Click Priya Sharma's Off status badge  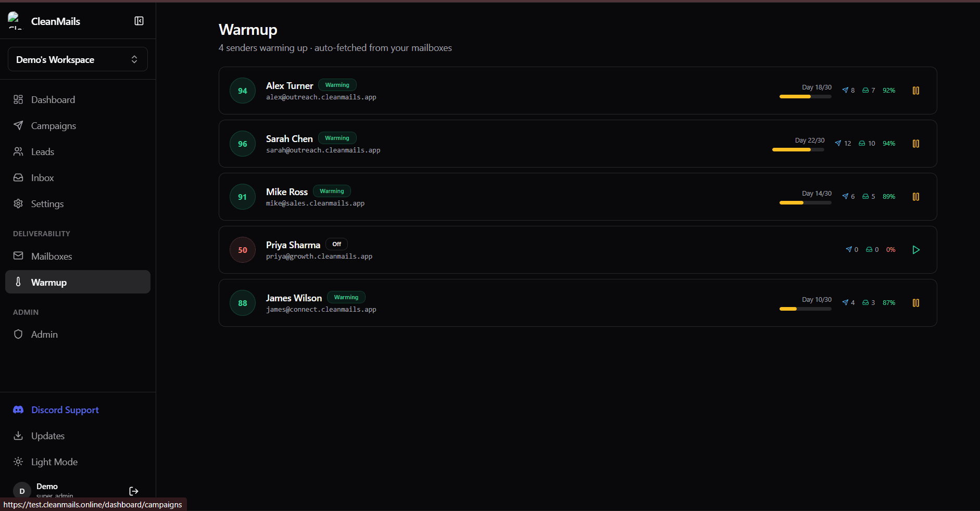coord(337,244)
